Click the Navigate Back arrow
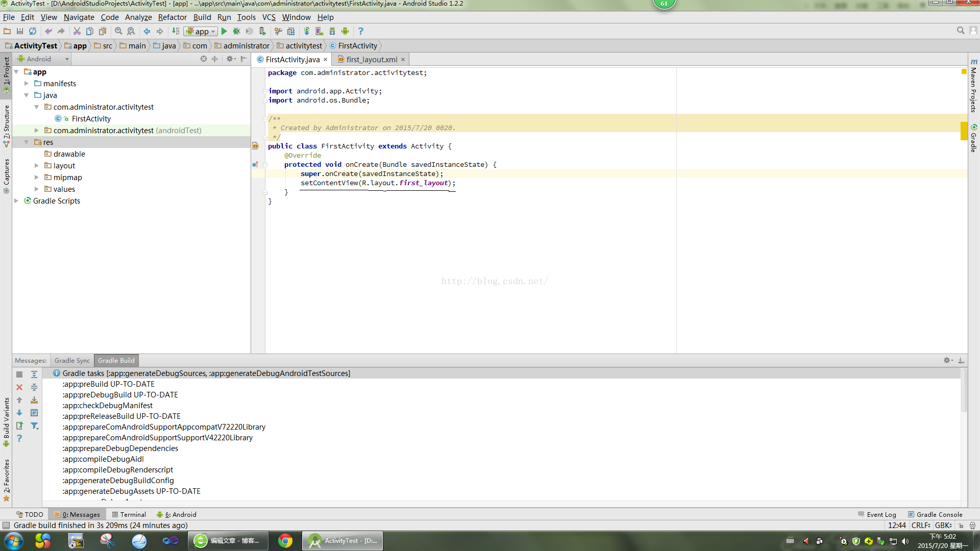 147,31
